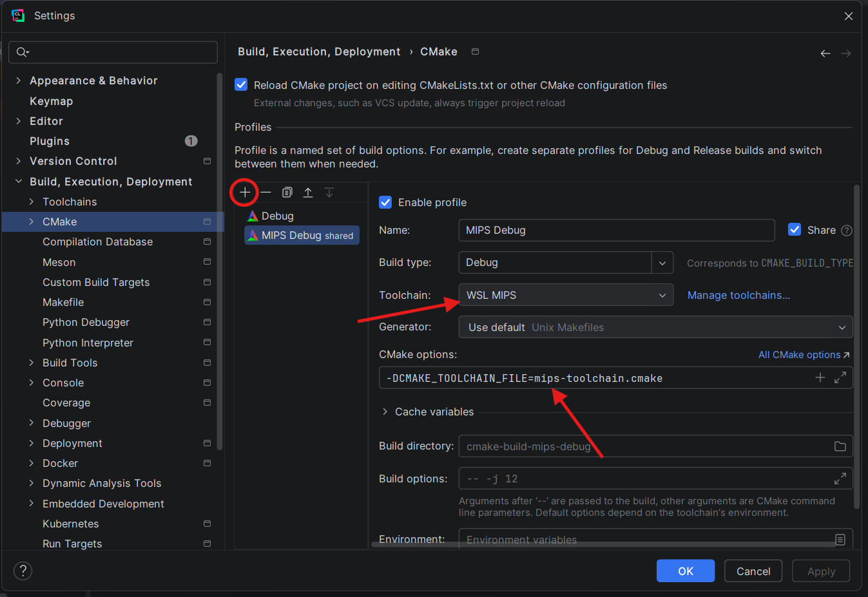The image size is (868, 597).
Task: Focus the profile Name field
Action: pos(617,230)
